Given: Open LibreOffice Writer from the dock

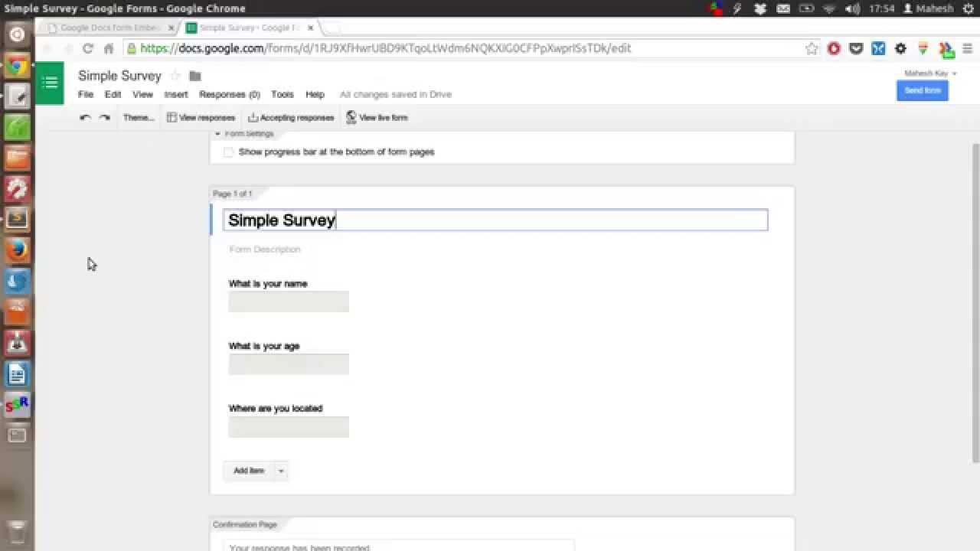Looking at the screenshot, I should [x=17, y=374].
